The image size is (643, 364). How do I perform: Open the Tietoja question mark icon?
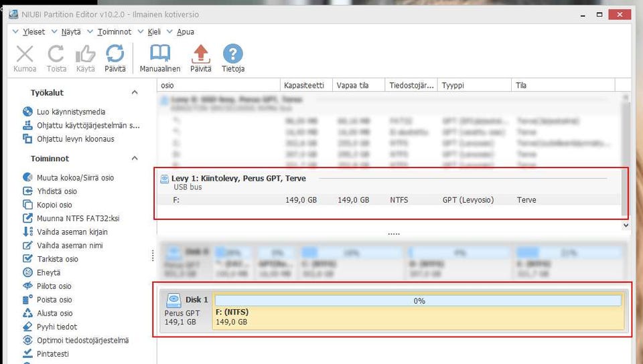[x=233, y=54]
